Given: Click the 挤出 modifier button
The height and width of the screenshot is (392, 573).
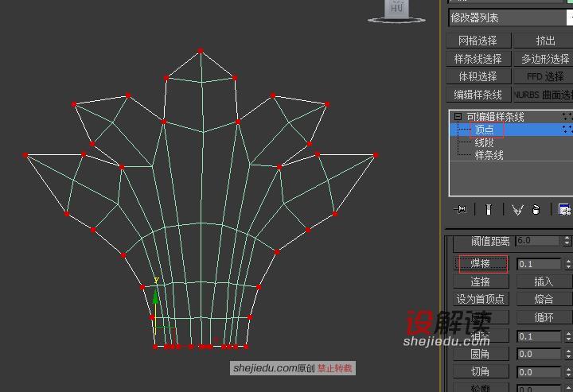Looking at the screenshot, I should [544, 41].
